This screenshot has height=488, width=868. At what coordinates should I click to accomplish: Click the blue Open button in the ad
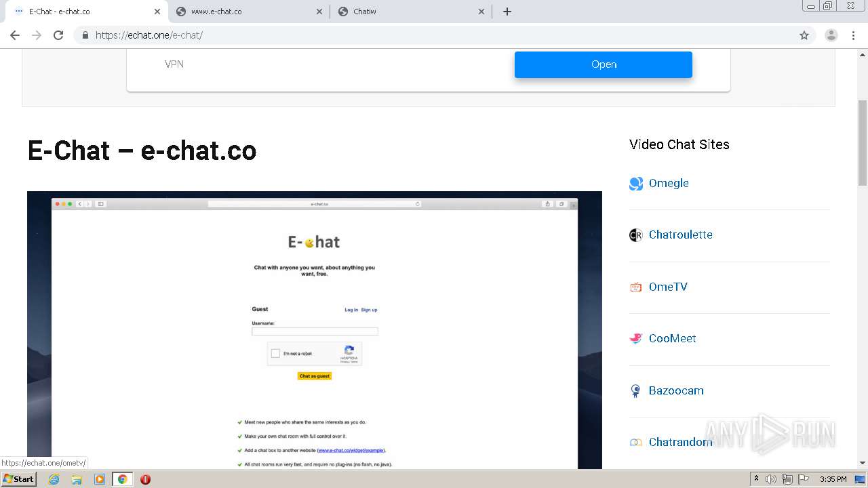pyautogui.click(x=604, y=64)
